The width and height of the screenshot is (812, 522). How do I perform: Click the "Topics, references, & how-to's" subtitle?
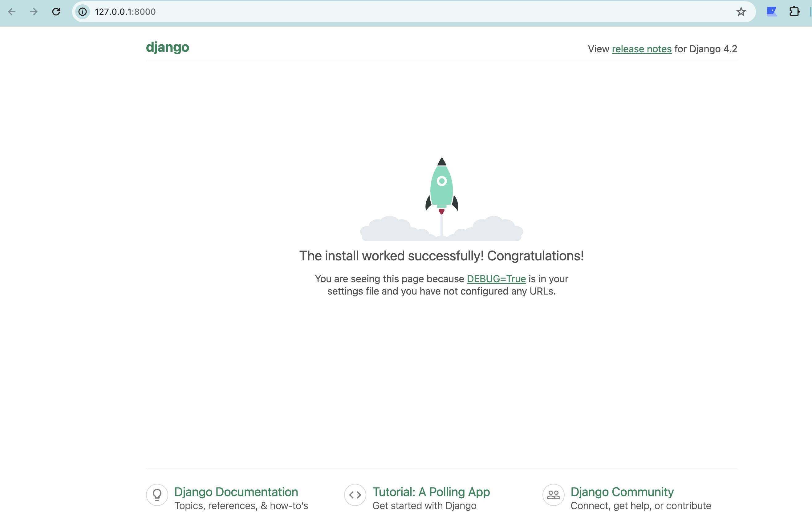coord(241,506)
